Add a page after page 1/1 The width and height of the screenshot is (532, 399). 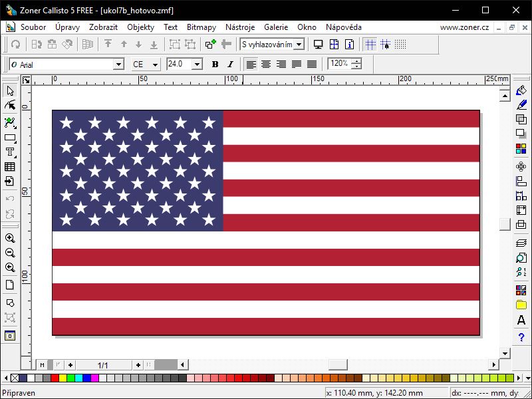point(138,365)
